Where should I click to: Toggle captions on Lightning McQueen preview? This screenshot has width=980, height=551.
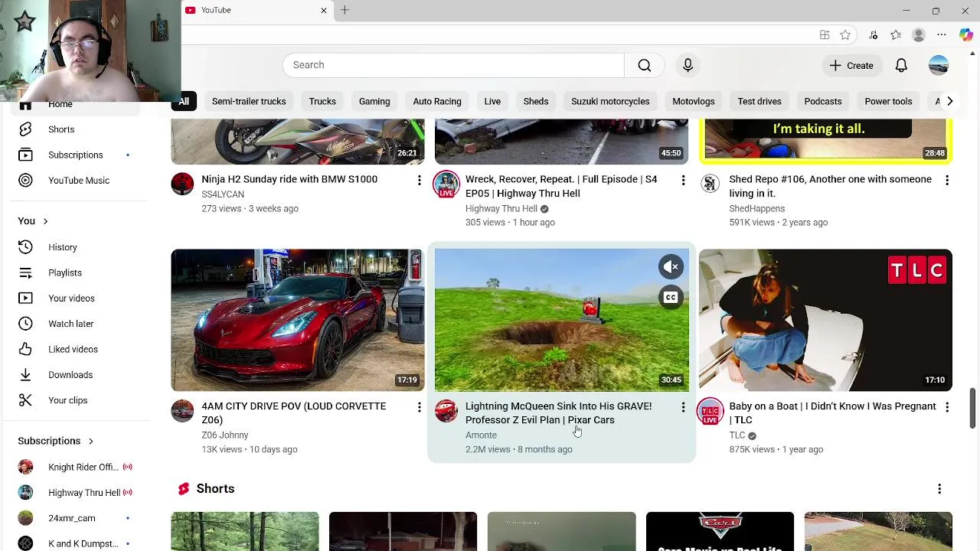click(671, 298)
